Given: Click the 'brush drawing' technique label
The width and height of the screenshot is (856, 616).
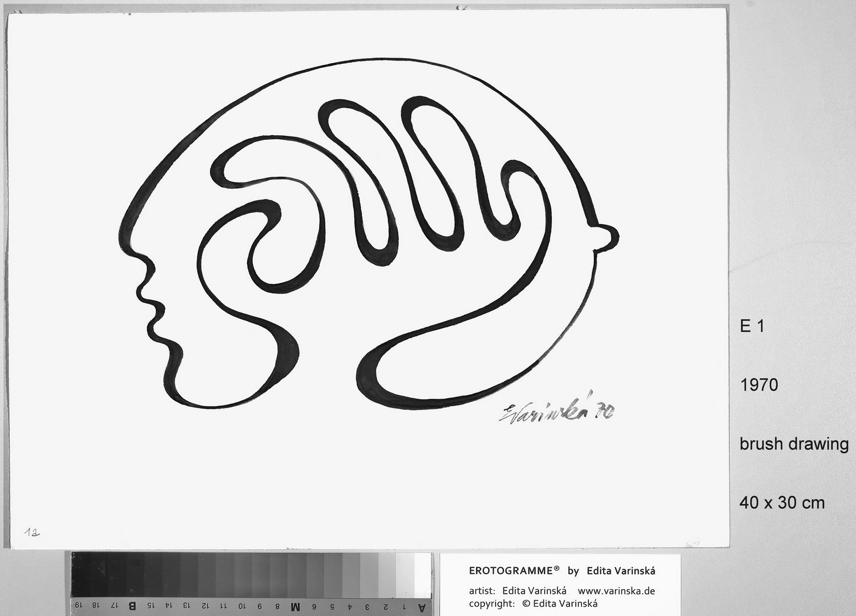Looking at the screenshot, I should click(x=794, y=444).
